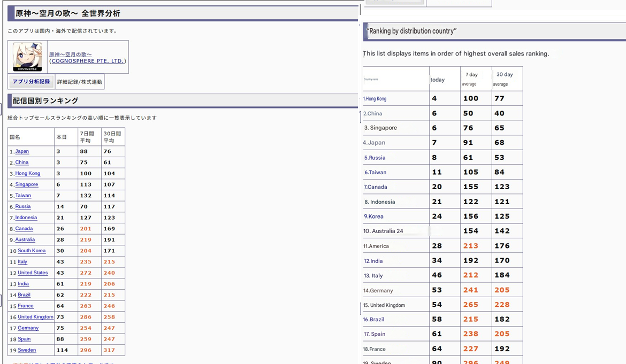626x364 pixels.
Task: Click 6.Taiwan in translated table
Action: 375,172
